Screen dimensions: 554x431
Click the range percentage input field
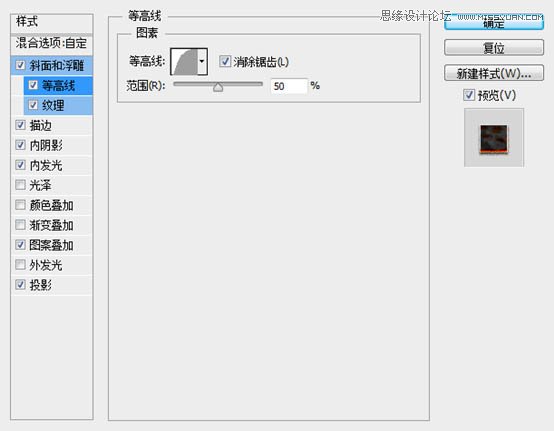coord(289,86)
